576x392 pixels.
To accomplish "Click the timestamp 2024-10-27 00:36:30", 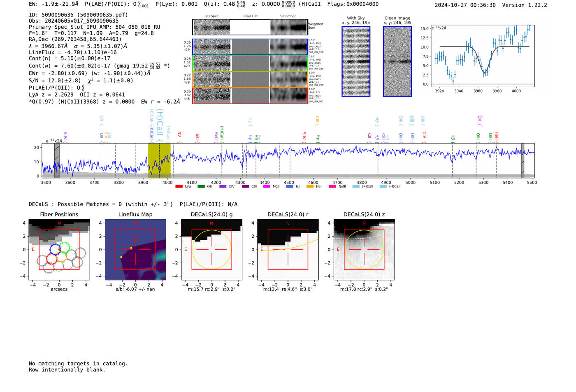I will (x=465, y=5).
